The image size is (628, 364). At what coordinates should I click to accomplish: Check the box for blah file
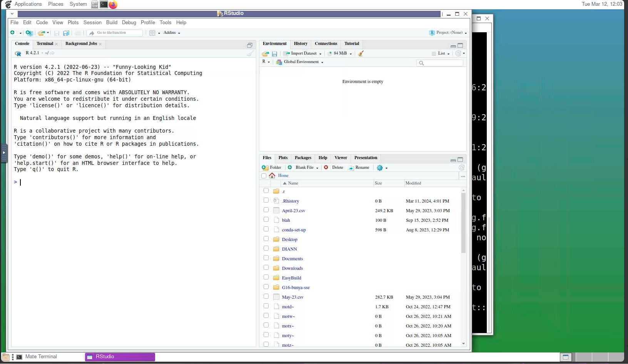(x=266, y=219)
